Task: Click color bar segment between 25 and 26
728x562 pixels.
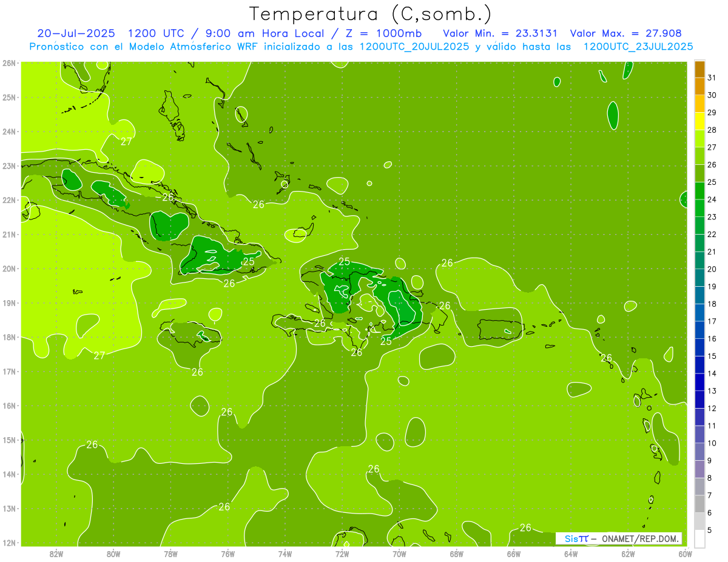Action: coord(699,173)
